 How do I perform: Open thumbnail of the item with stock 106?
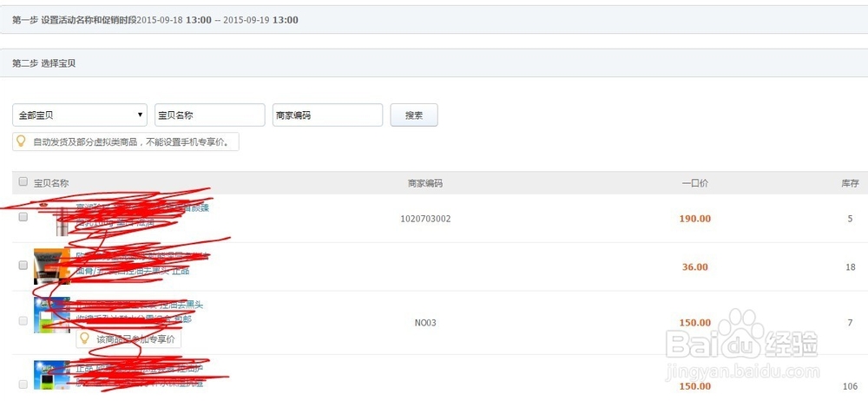point(52,375)
